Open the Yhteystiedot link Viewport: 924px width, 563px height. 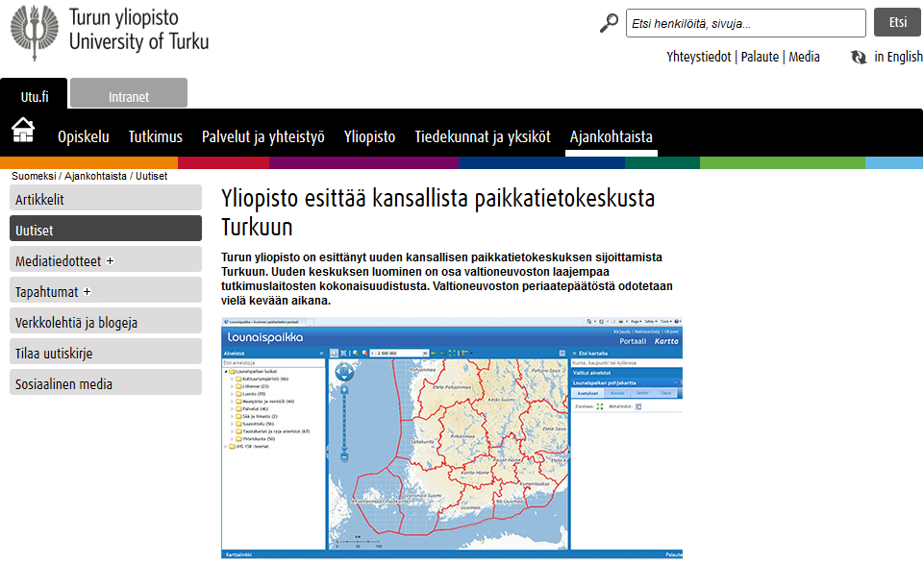click(x=698, y=57)
